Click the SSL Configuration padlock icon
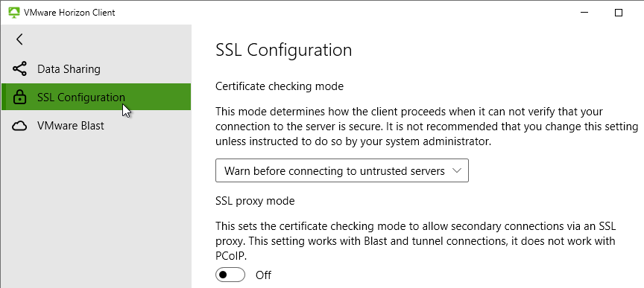Image resolution: width=644 pixels, height=288 pixels. [19, 97]
